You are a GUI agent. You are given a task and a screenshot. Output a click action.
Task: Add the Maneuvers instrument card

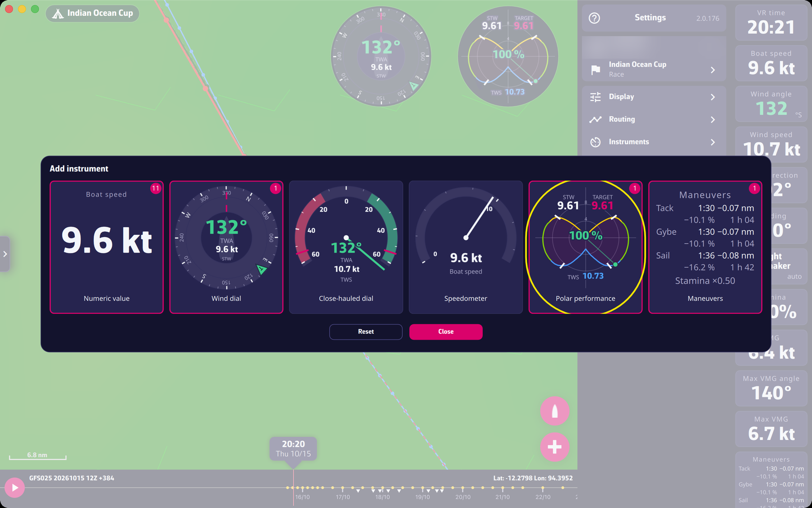tap(705, 247)
